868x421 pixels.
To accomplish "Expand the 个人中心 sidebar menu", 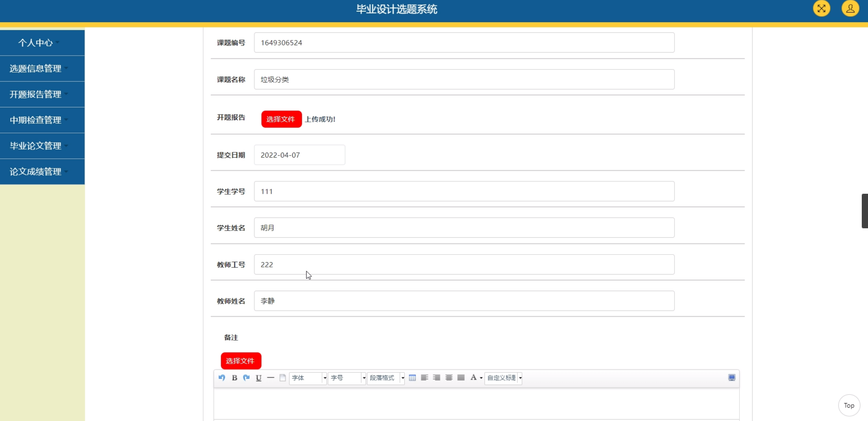I will [x=42, y=42].
